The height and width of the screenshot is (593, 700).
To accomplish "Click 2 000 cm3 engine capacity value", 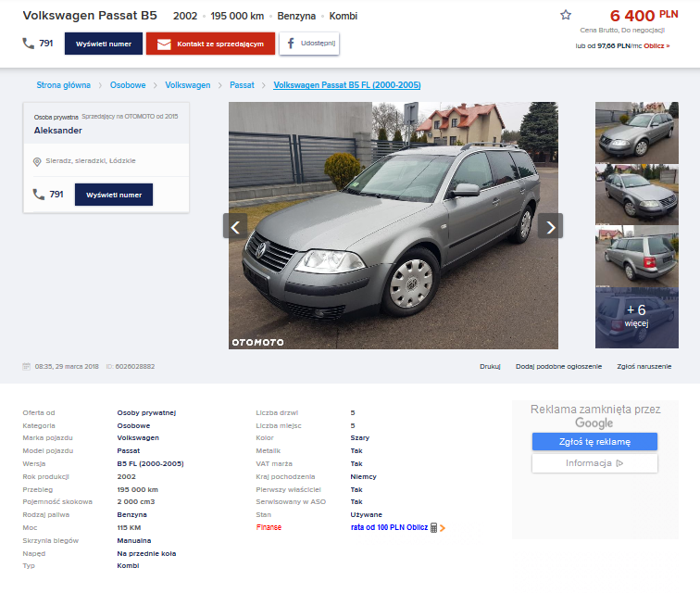I will tap(136, 502).
